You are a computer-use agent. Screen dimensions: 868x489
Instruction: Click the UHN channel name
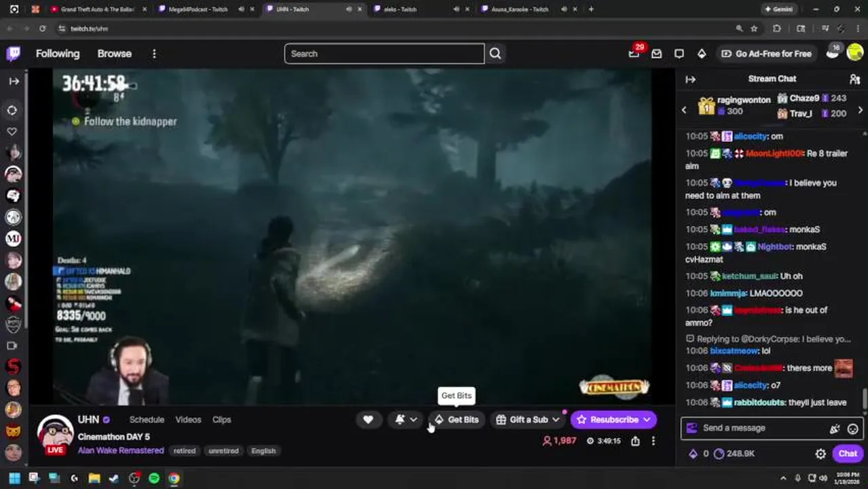88,420
